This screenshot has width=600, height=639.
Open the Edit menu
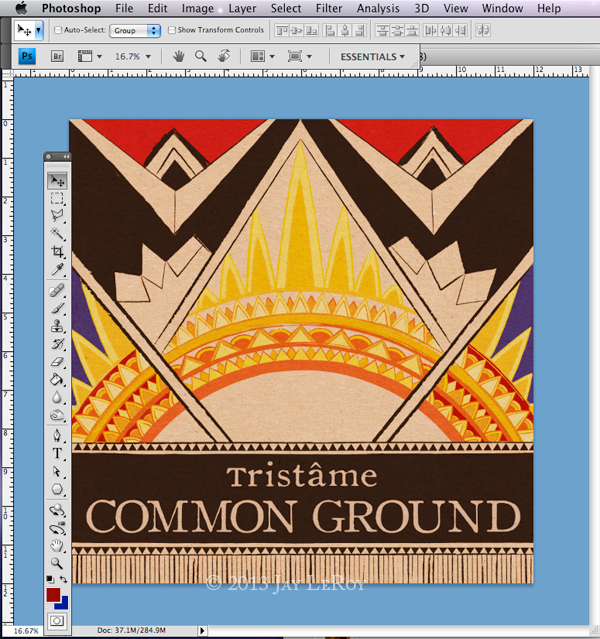tap(157, 8)
